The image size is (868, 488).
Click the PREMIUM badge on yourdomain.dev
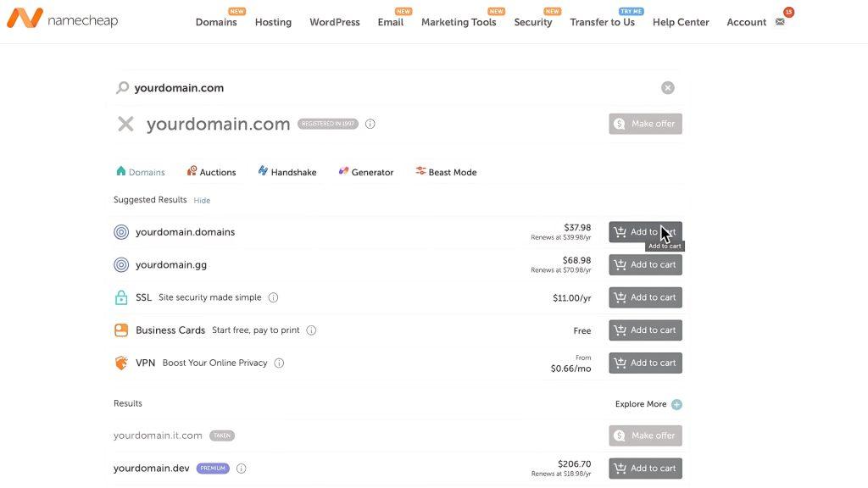click(213, 468)
